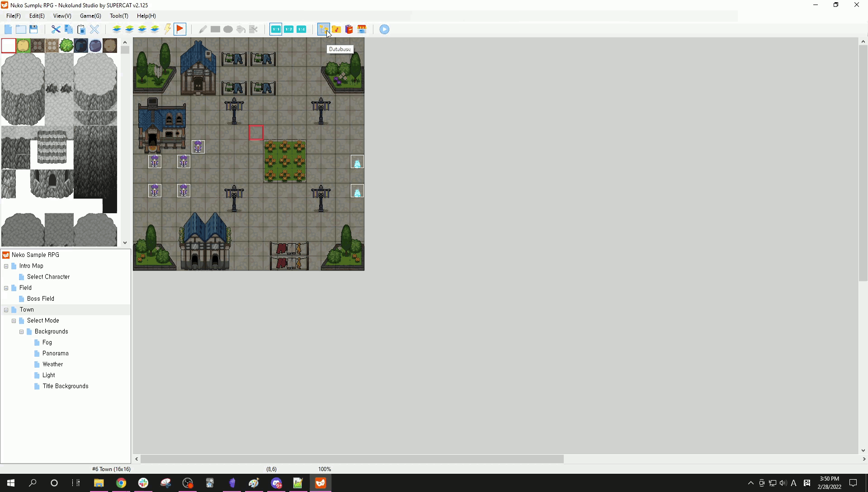Pick the green bush tile swatch
868x492 pixels.
tap(66, 46)
